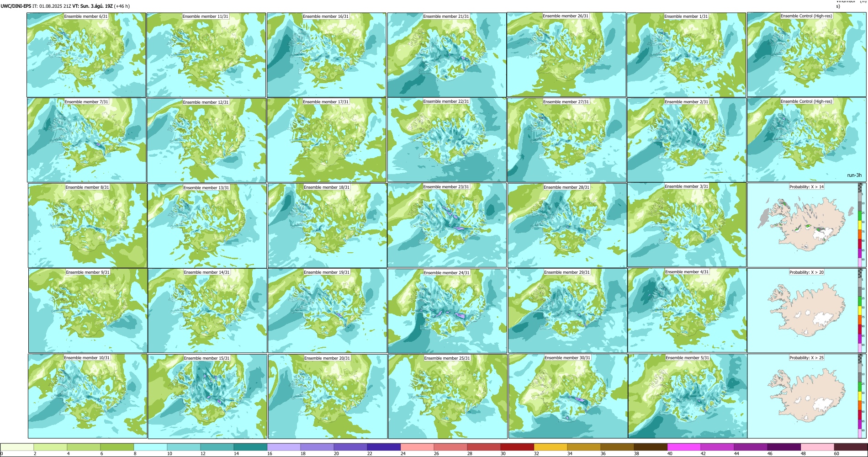Open the Ensemble member 13/31 panel

tap(207, 225)
